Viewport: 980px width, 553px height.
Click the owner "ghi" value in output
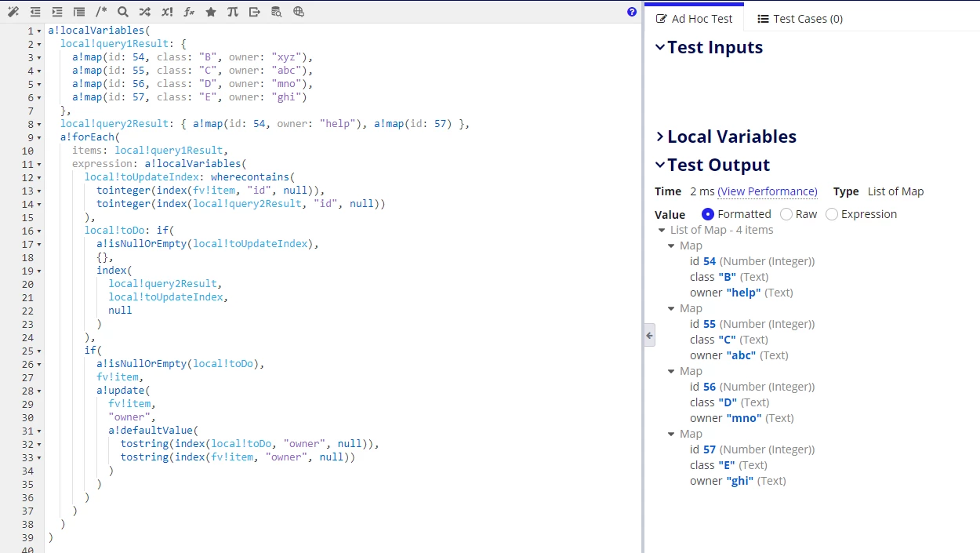point(740,481)
